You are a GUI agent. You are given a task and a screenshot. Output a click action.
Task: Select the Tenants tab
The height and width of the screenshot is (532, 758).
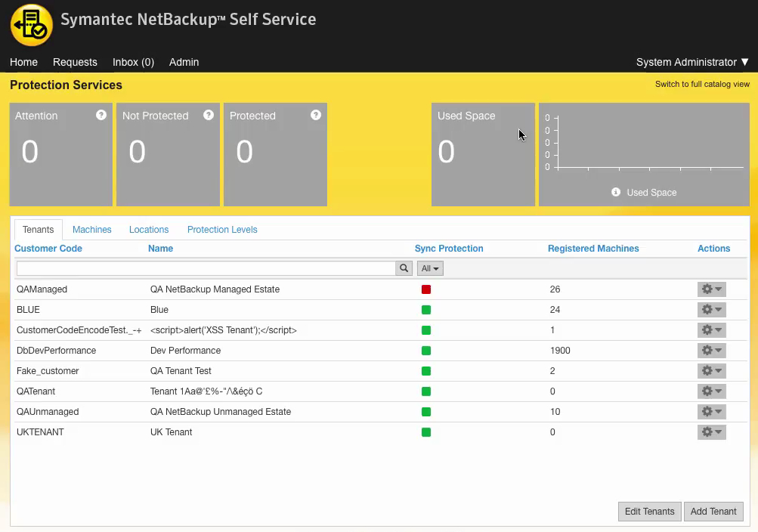[x=39, y=230]
